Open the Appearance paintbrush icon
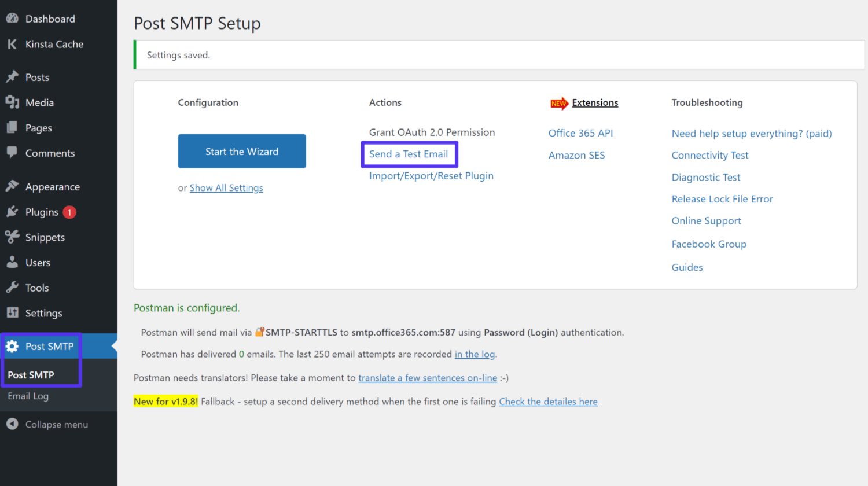The width and height of the screenshot is (868, 486). [13, 186]
